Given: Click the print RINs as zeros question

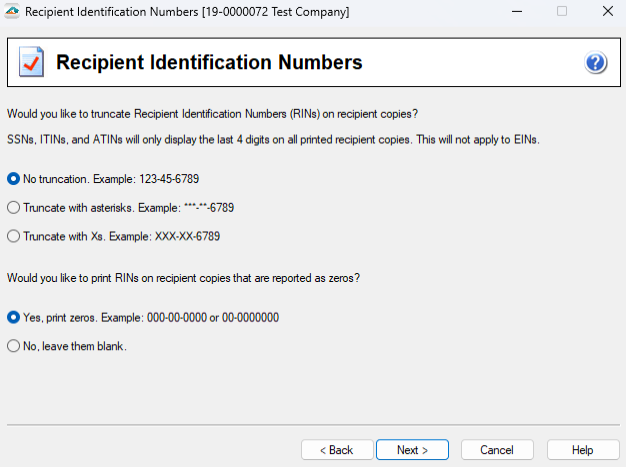Looking at the screenshot, I should [183, 277].
